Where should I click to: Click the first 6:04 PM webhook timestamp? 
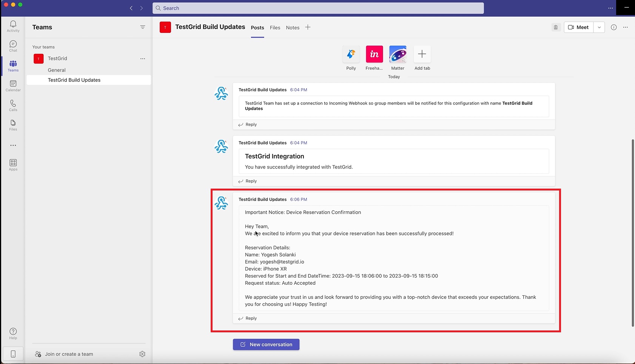click(299, 90)
